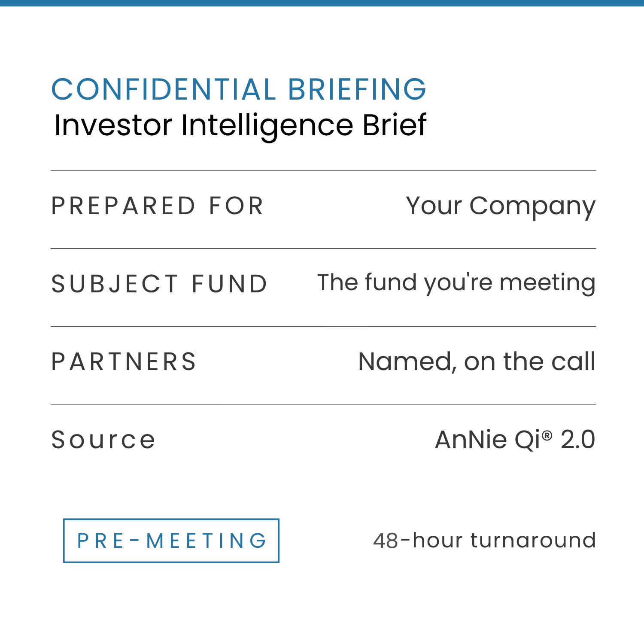Click the AnNie Qi 2.0 source name
Image resolution: width=644 pixels, height=644 pixels.
click(515, 440)
